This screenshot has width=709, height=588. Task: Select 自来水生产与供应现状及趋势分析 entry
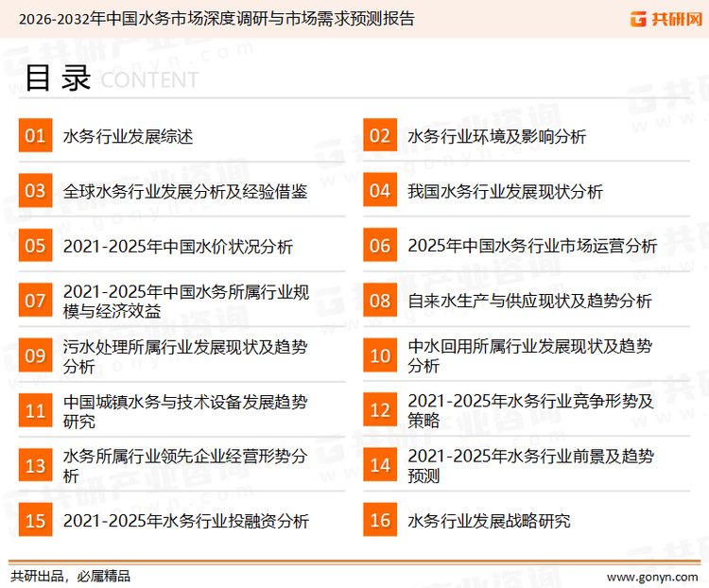pyautogui.click(x=529, y=302)
